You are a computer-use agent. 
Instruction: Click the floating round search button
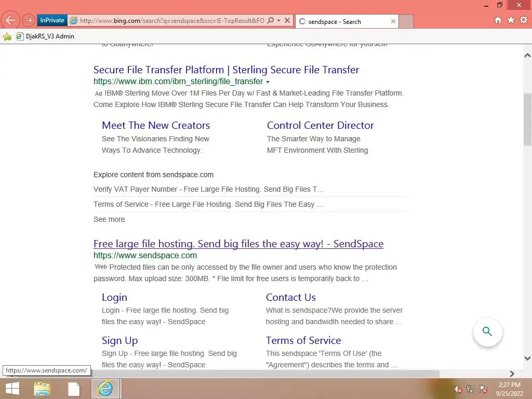pyautogui.click(x=487, y=331)
